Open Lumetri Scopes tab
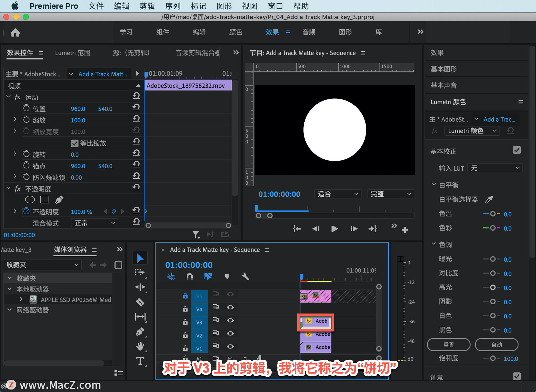This screenshot has width=536, height=392. pos(73,53)
